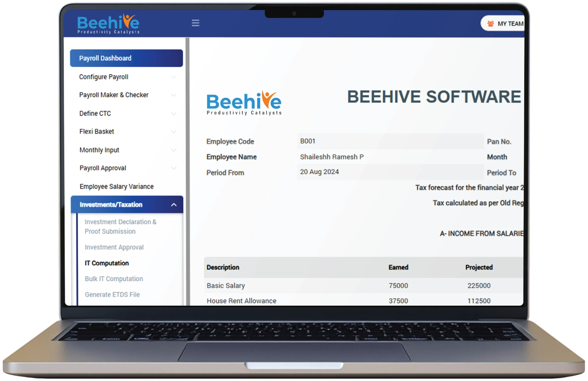Click the My Team people icon
This screenshot has height=381, width=588.
pos(490,24)
